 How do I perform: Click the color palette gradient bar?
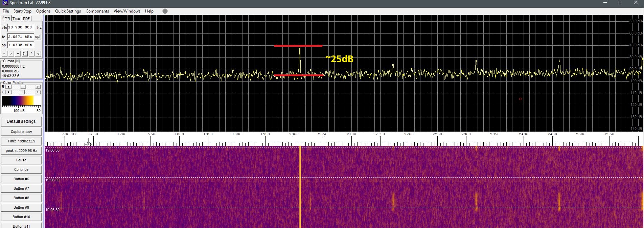click(x=18, y=100)
